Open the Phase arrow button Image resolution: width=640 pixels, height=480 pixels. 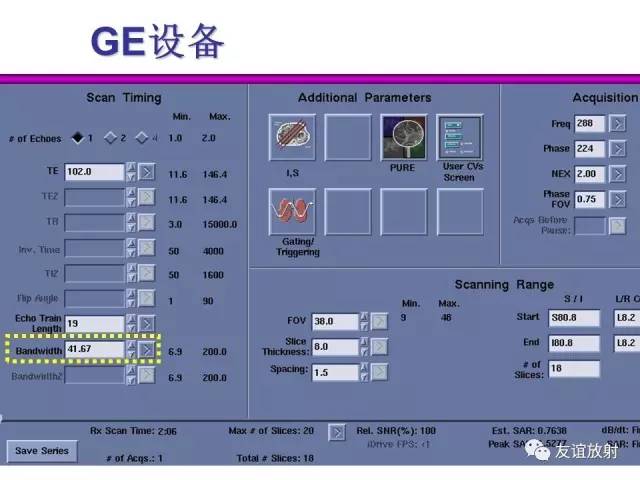point(618,149)
